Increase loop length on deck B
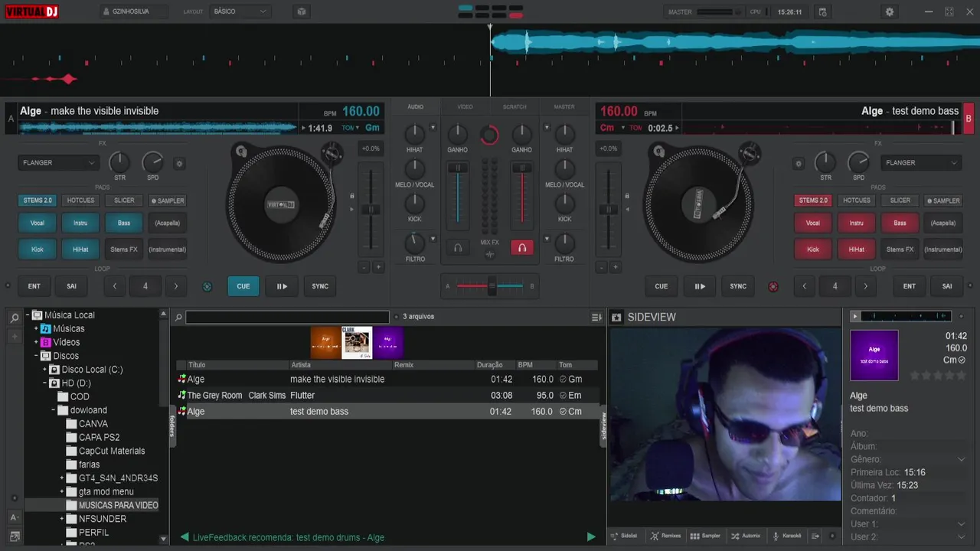980x551 pixels. [x=865, y=286]
